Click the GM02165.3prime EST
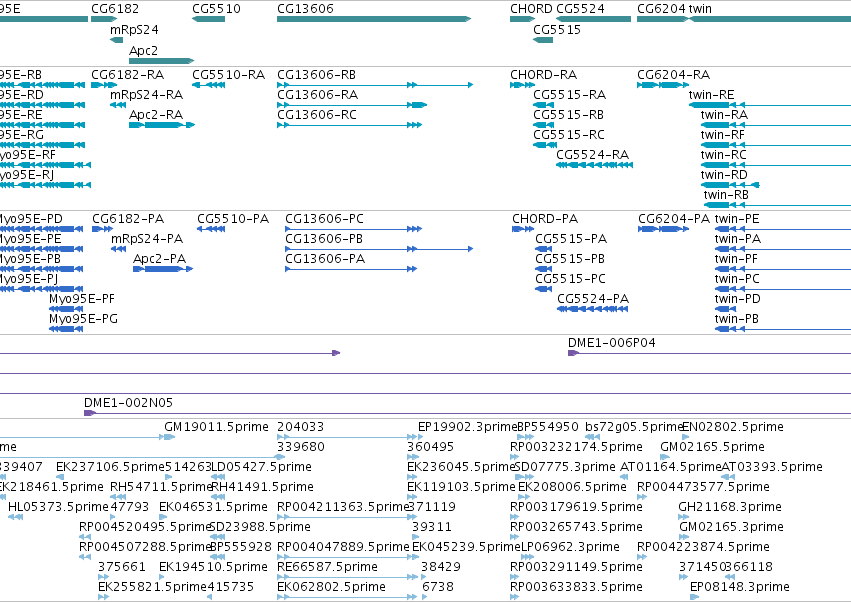The height and width of the screenshot is (602, 851). point(685,537)
